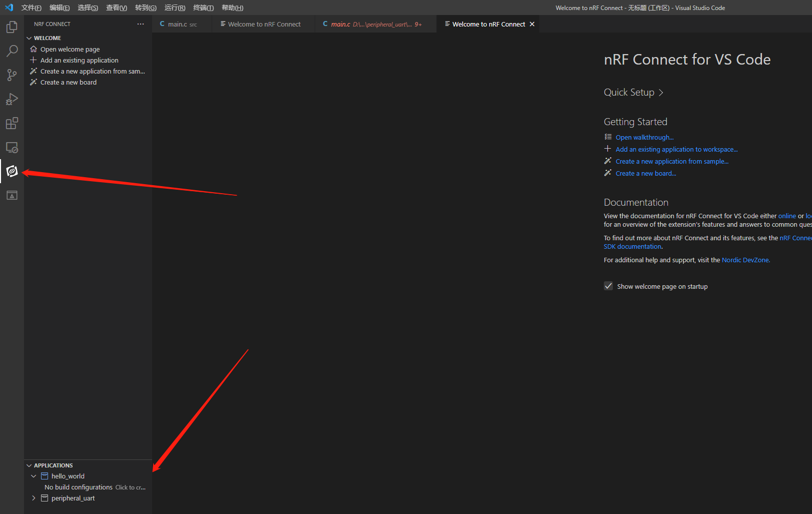Click the peripheral_uart application icon
This screenshot has width=812, height=514.
pos(45,498)
